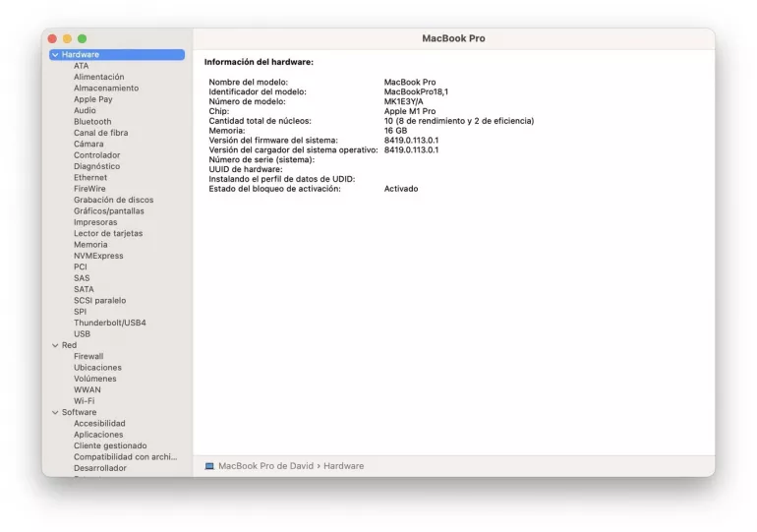Select Grabación de discos

pos(114,200)
